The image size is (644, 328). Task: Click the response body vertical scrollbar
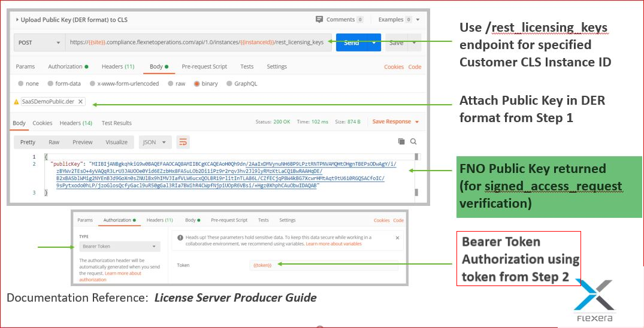tap(417, 174)
